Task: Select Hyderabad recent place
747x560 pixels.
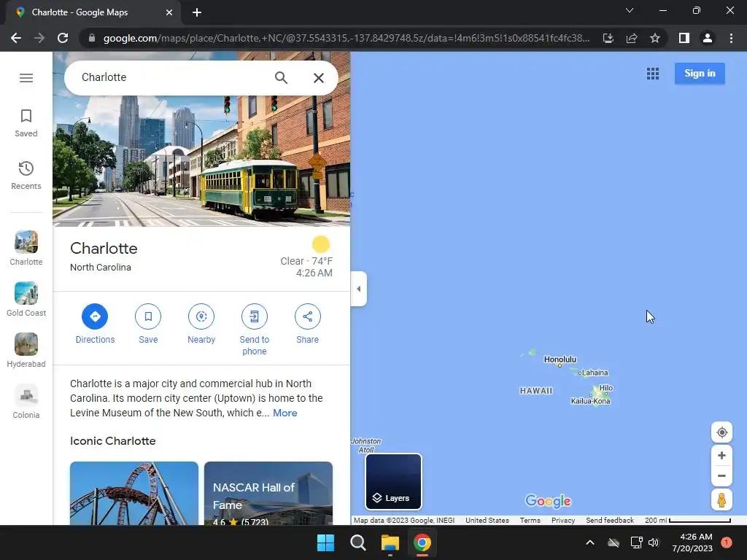Action: click(26, 350)
